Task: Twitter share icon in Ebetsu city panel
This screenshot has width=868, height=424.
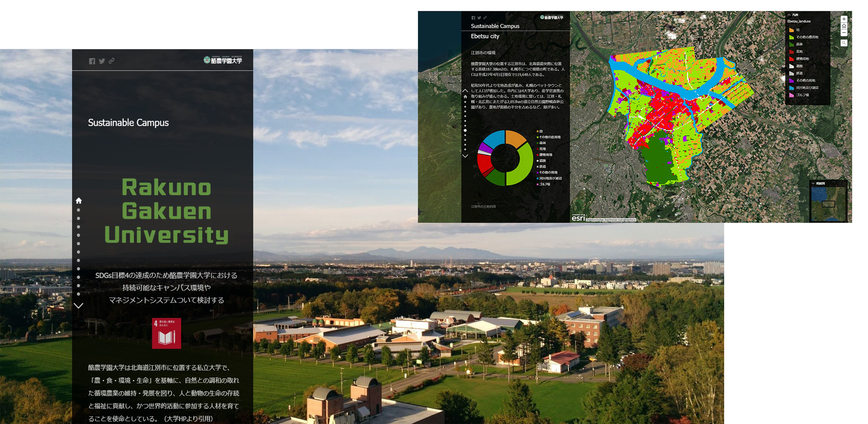Action: click(x=479, y=18)
